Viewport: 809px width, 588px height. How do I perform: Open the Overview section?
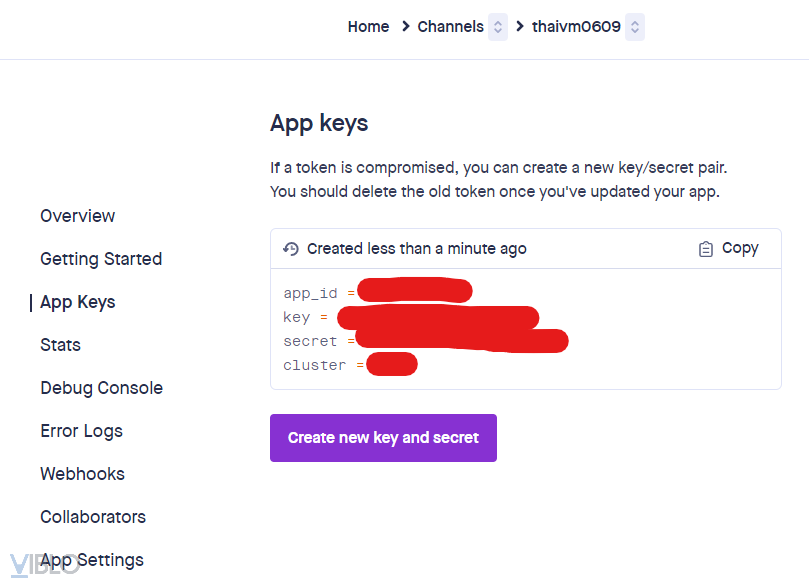[x=77, y=216]
